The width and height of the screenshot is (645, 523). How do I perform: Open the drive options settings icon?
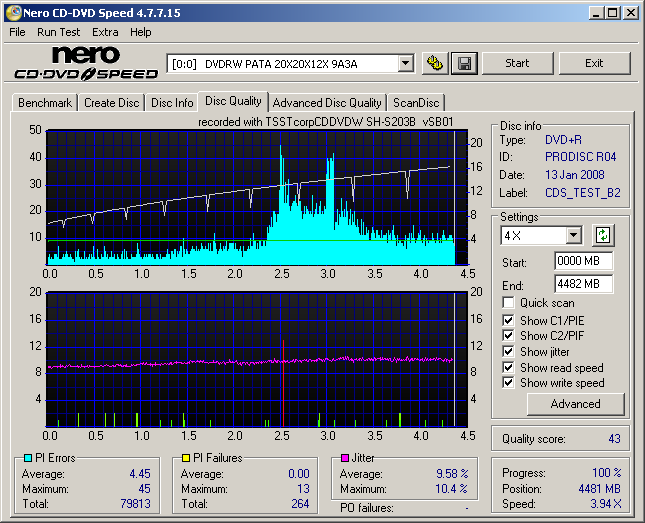click(435, 63)
